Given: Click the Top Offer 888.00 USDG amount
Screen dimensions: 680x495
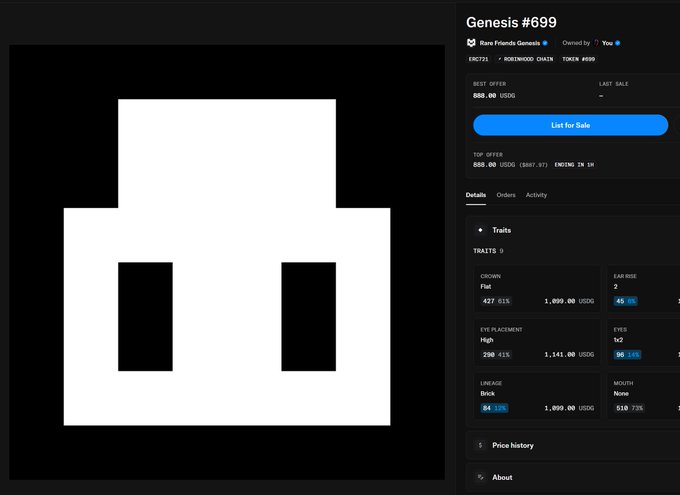Looking at the screenshot, I should click(x=494, y=165).
